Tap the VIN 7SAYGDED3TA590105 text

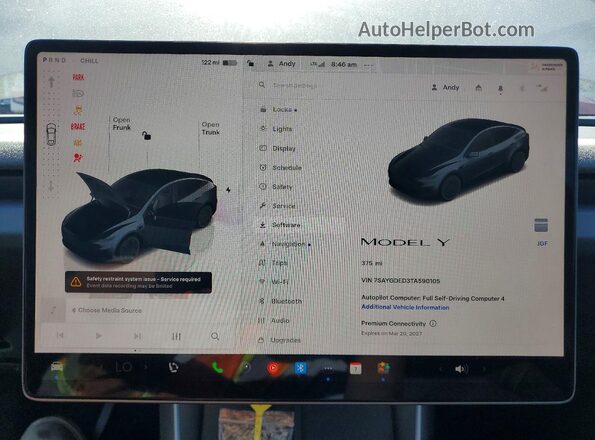[400, 281]
